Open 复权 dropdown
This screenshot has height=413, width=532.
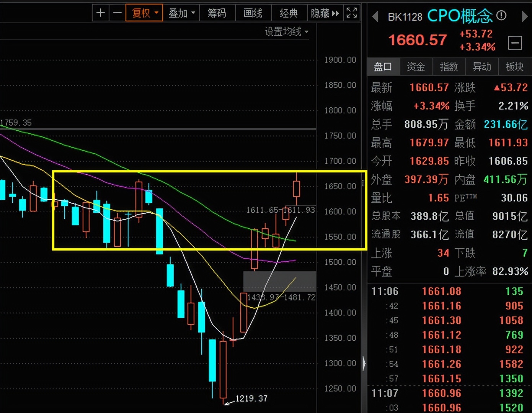click(145, 13)
